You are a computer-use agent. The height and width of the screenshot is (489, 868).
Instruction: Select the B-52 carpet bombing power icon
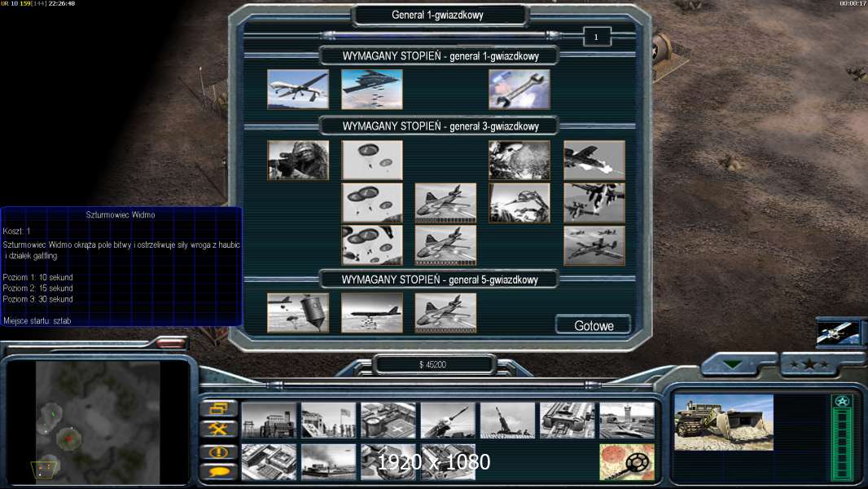372,313
